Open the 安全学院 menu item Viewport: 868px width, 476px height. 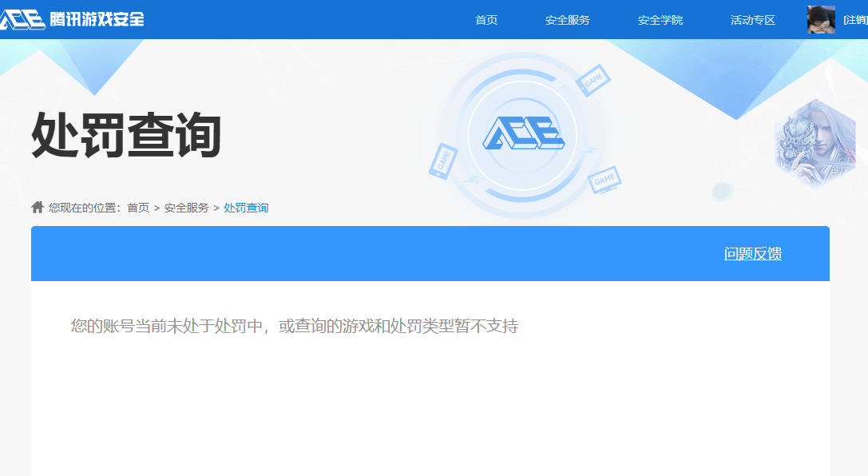pyautogui.click(x=660, y=21)
